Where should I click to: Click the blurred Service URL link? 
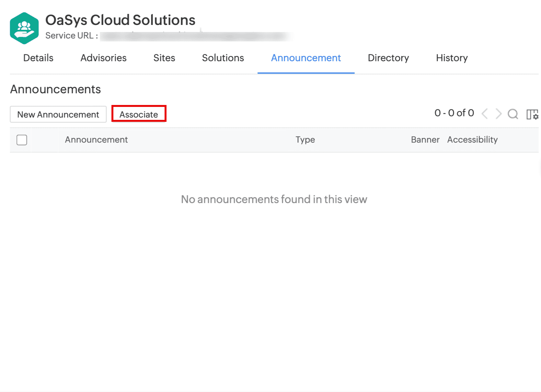pos(194,36)
